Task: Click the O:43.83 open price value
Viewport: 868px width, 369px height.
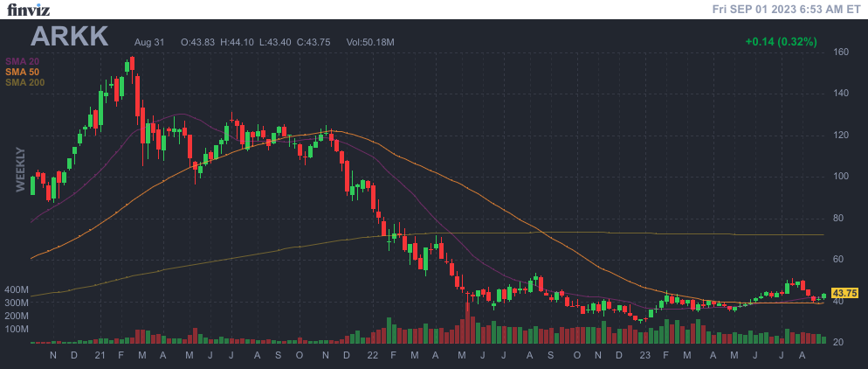Action: [197, 42]
